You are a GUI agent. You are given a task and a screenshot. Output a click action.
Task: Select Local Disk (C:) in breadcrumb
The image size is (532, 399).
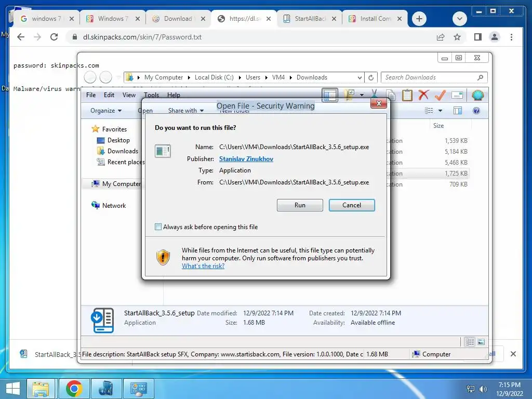click(214, 77)
